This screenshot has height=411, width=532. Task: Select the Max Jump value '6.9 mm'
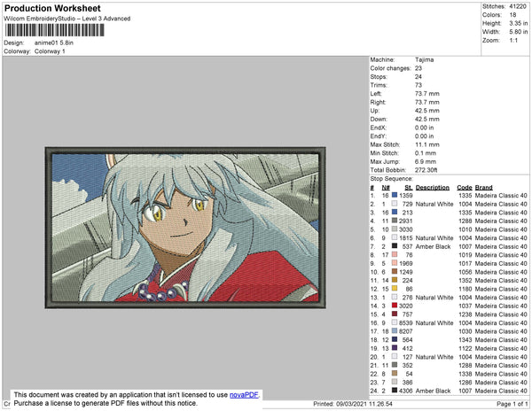(x=426, y=161)
